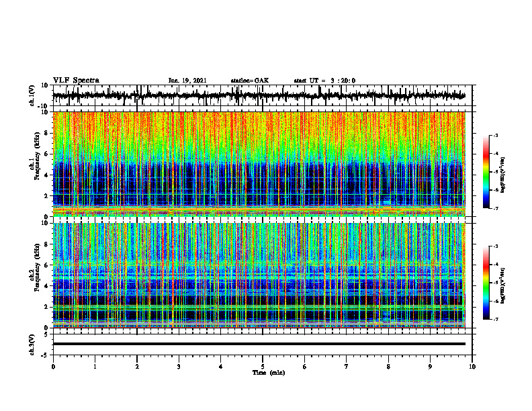Click the "2" kHz tick on ch.1 frequency axis
This screenshot has width=532, height=411.
click(x=47, y=196)
